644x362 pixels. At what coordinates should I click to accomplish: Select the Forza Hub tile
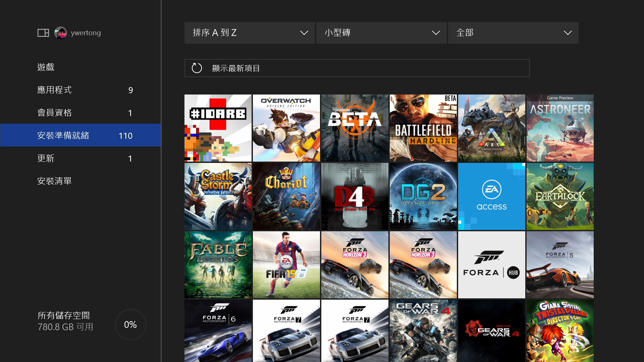click(x=491, y=264)
